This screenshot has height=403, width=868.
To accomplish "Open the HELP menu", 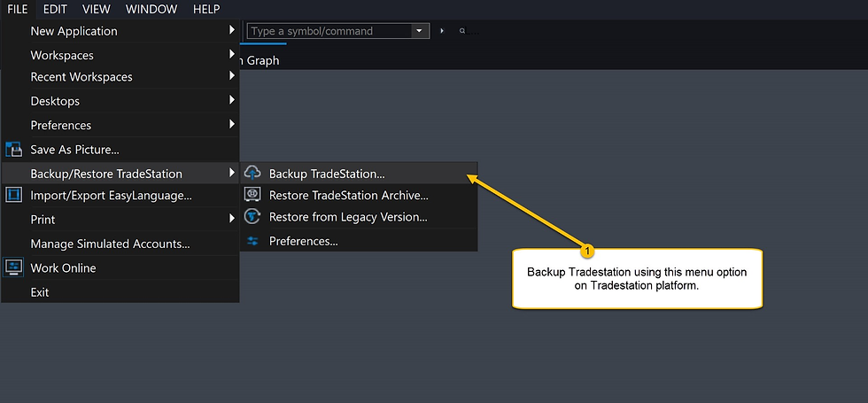I will 205,9.
